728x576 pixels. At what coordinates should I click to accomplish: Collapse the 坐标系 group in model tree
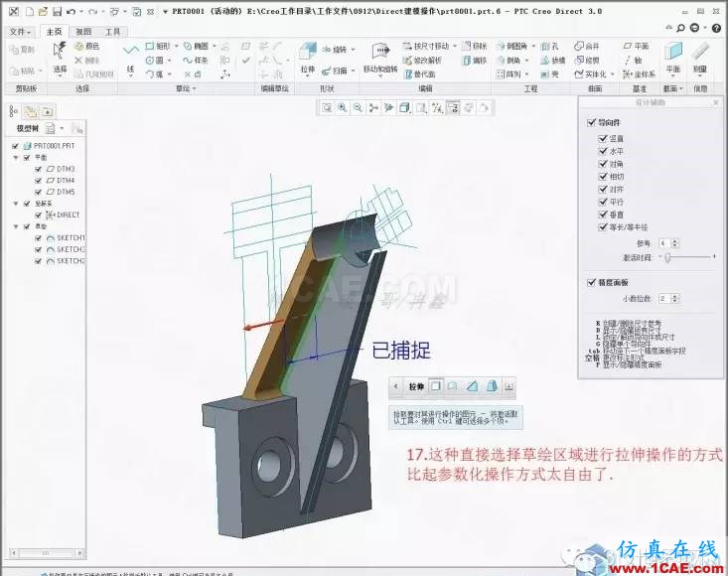(16, 204)
